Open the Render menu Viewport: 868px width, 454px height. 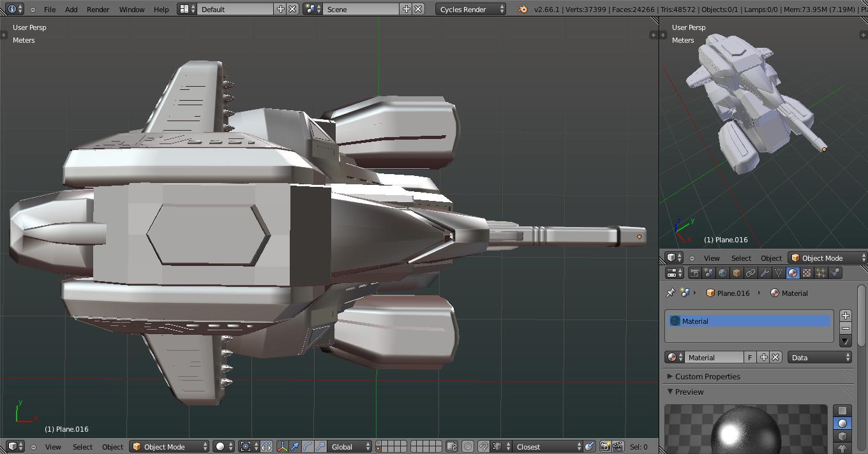[98, 10]
